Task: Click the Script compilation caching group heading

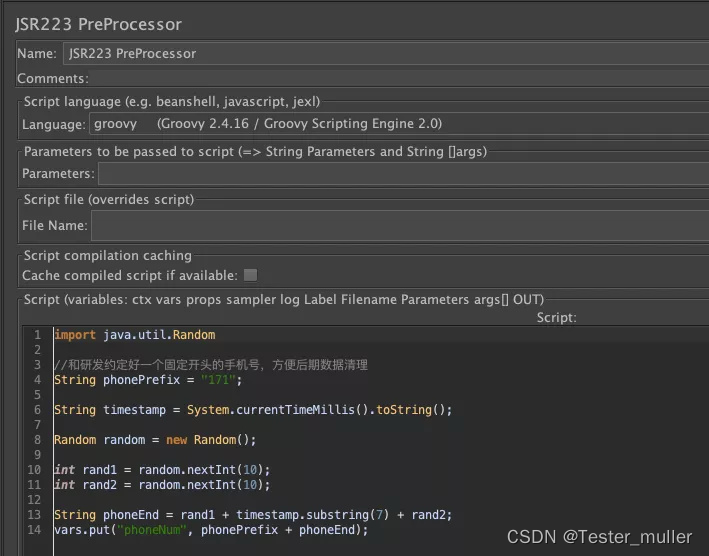Action: coord(108,255)
